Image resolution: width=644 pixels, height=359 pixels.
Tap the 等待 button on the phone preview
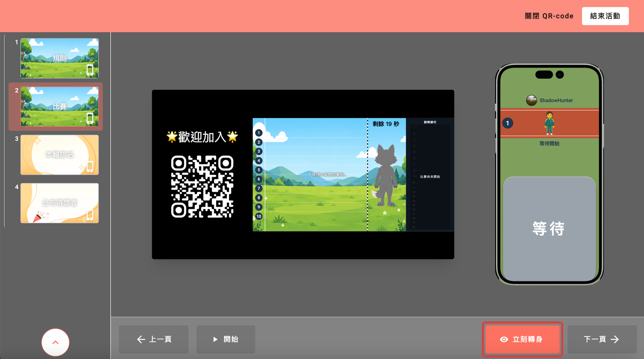pyautogui.click(x=549, y=229)
